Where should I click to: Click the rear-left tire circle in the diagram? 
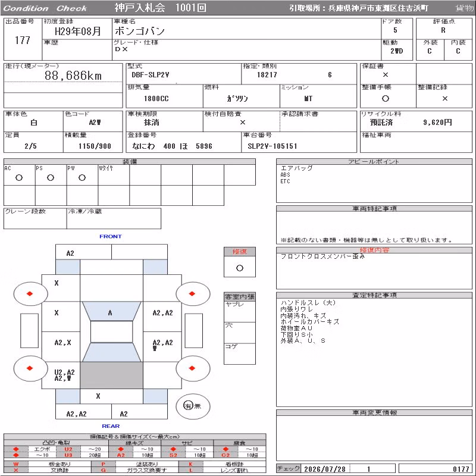[x=30, y=368]
